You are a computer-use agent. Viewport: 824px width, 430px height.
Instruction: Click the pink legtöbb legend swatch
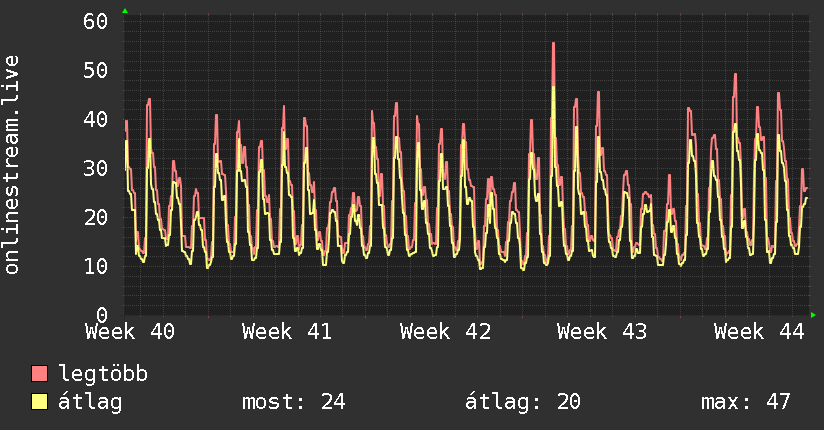[39, 373]
